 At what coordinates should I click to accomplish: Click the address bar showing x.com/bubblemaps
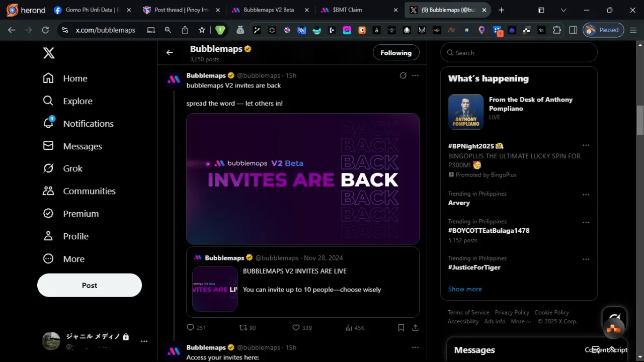[x=106, y=30]
